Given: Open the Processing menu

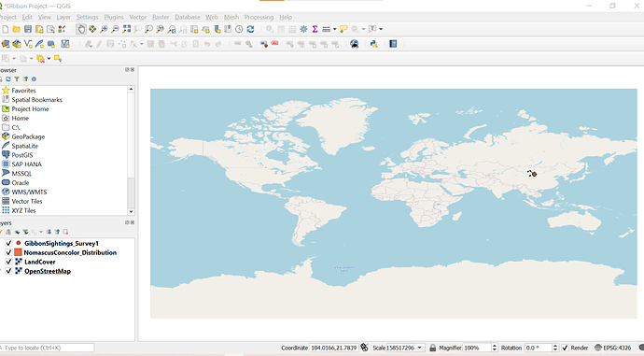Looking at the screenshot, I should [259, 17].
